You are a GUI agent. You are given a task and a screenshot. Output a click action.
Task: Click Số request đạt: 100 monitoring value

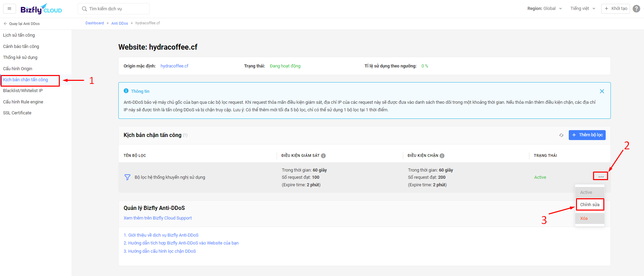point(301,177)
